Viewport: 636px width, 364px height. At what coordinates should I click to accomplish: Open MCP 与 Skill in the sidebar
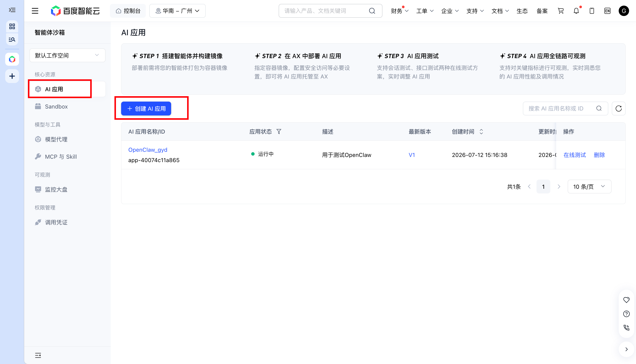tap(67, 156)
